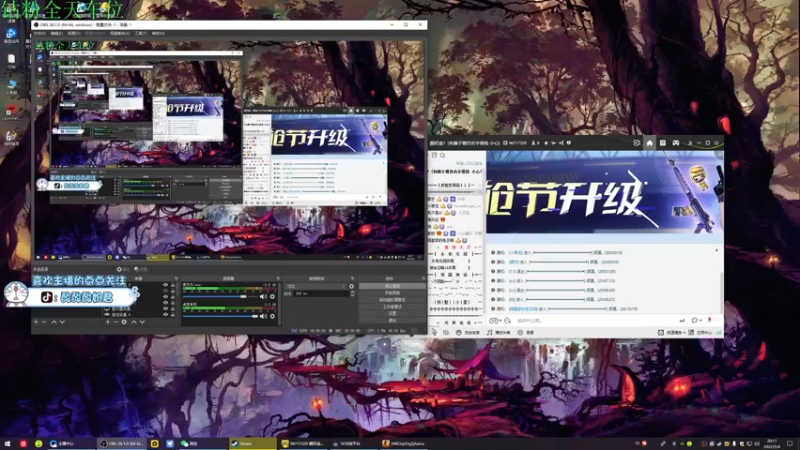Open the File menu in OBS
The height and width of the screenshot is (450, 800).
tap(40, 33)
